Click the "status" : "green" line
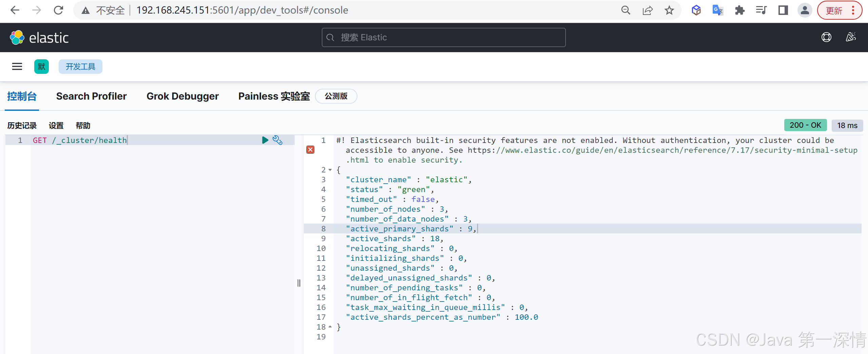Image resolution: width=868 pixels, height=354 pixels. 390,189
